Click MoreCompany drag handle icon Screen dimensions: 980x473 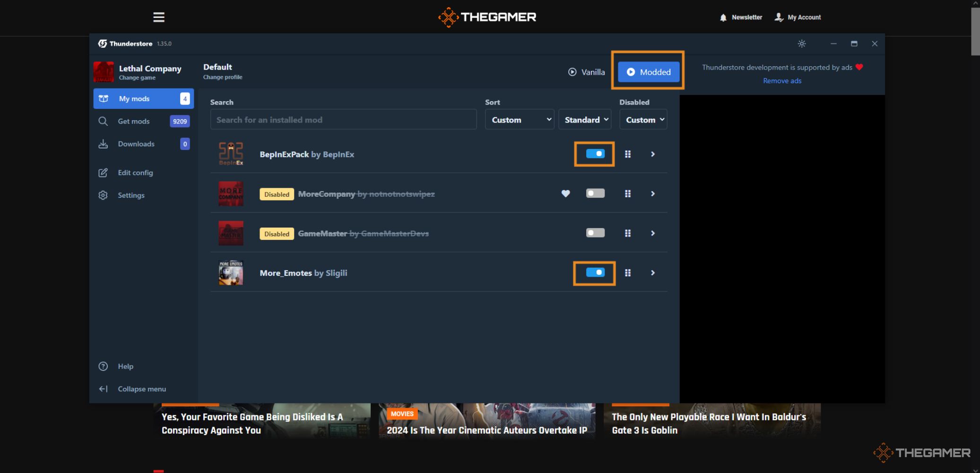click(x=628, y=194)
